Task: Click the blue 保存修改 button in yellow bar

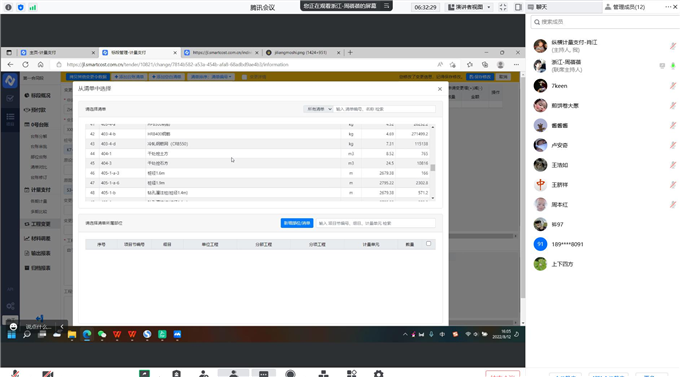Action: click(480, 77)
